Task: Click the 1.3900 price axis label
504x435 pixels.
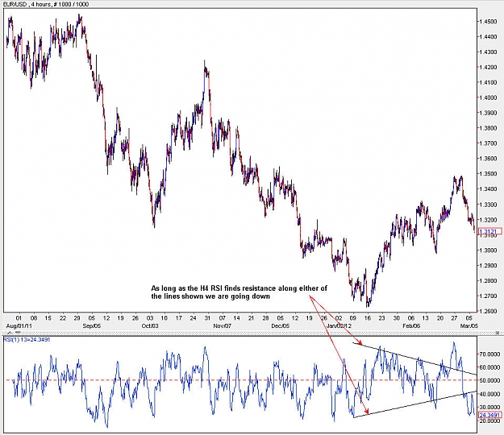Action: pos(488,113)
